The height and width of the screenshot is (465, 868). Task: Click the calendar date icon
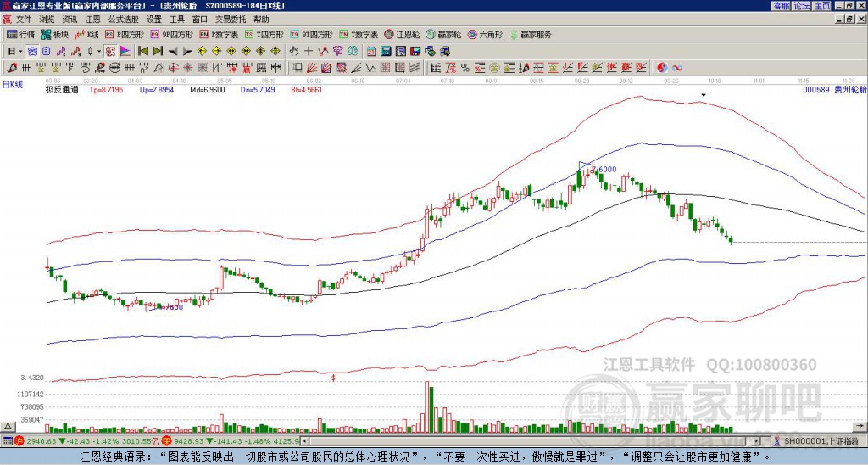click(371, 51)
